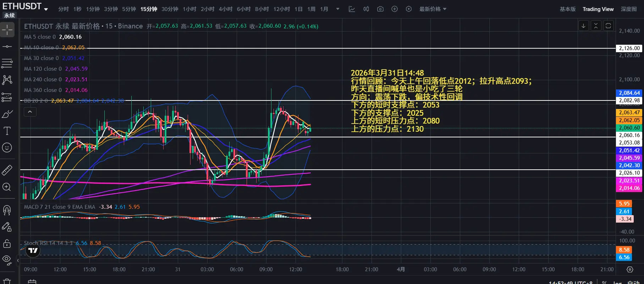Select the trend line drawing tool
This screenshot has height=284, width=644.
pos(7,47)
